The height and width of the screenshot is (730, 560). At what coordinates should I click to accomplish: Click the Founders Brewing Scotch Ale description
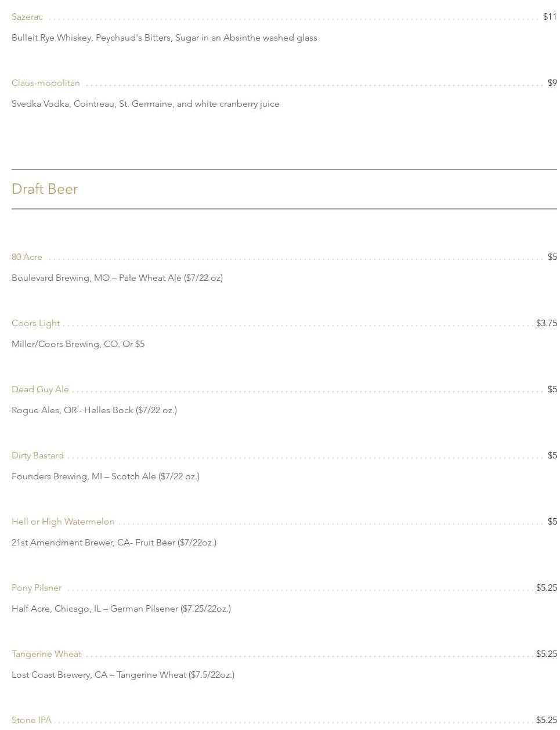point(106,476)
